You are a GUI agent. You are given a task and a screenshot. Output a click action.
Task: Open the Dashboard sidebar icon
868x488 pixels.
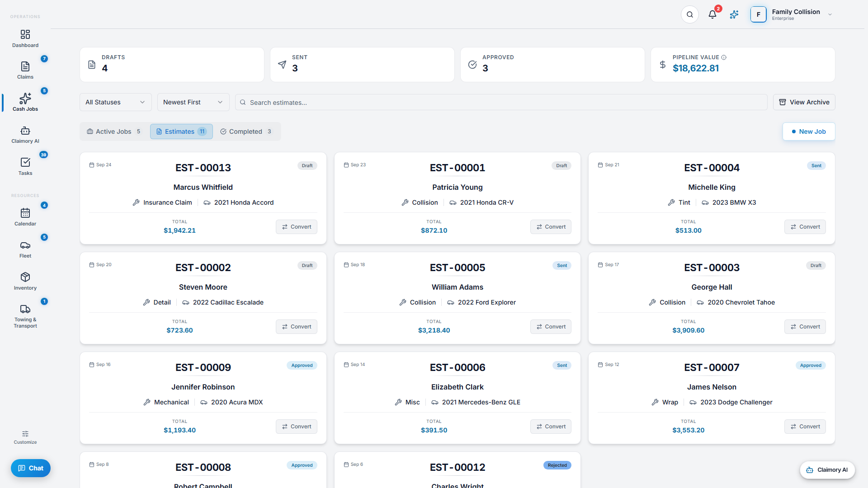[x=25, y=38]
